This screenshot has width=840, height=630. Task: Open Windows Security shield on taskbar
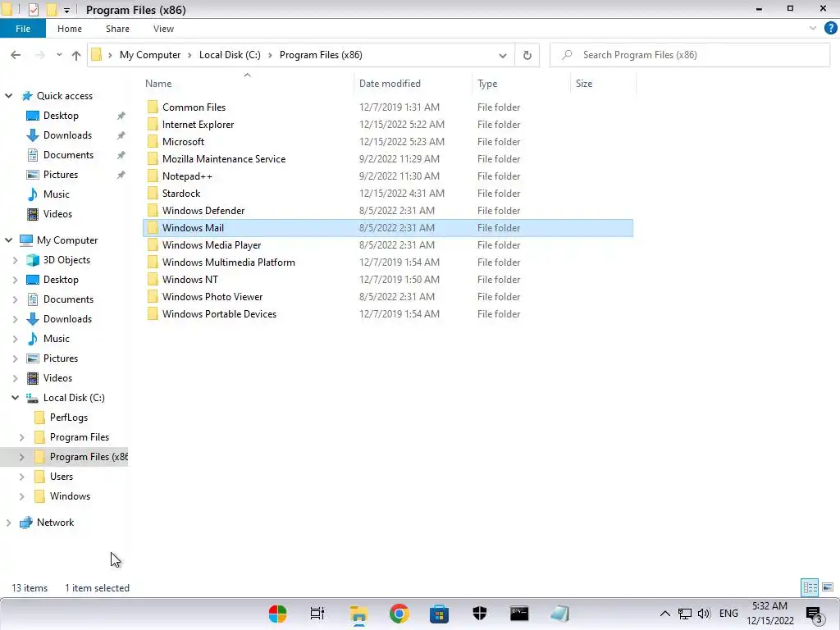pyautogui.click(x=479, y=614)
